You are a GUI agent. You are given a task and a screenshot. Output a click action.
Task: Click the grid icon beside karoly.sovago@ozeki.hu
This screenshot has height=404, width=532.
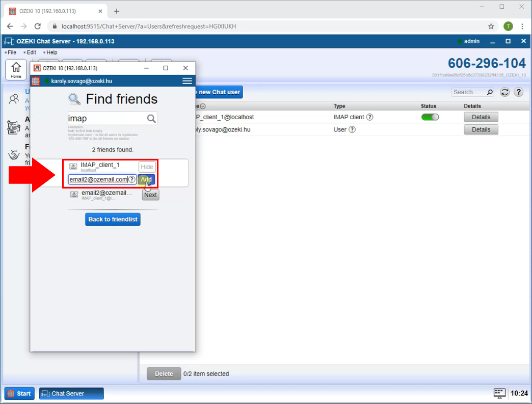pyautogui.click(x=36, y=80)
